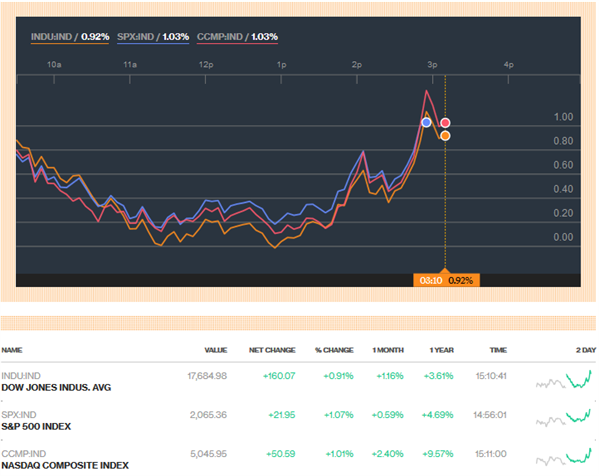599x476 pixels.
Task: Sort by the 1 YEAR column header
Action: [x=442, y=350]
